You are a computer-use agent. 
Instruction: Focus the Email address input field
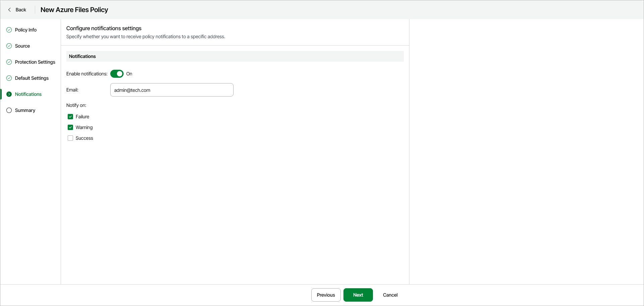point(172,90)
